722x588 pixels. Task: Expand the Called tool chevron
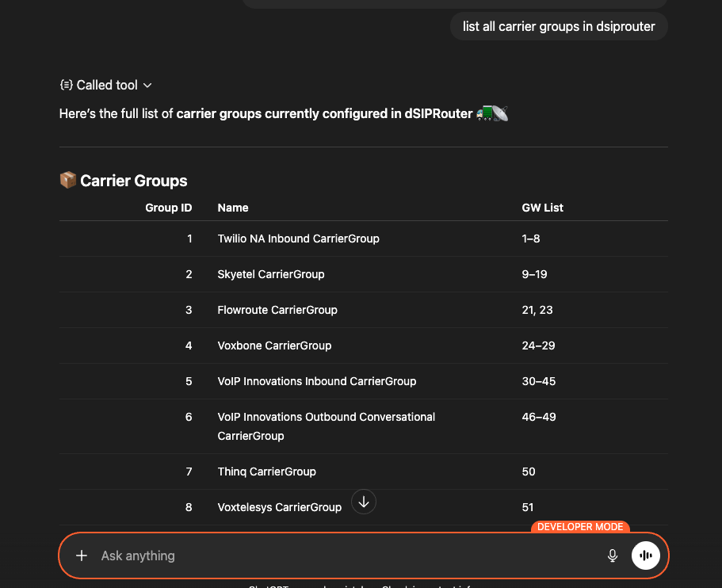pyautogui.click(x=147, y=86)
